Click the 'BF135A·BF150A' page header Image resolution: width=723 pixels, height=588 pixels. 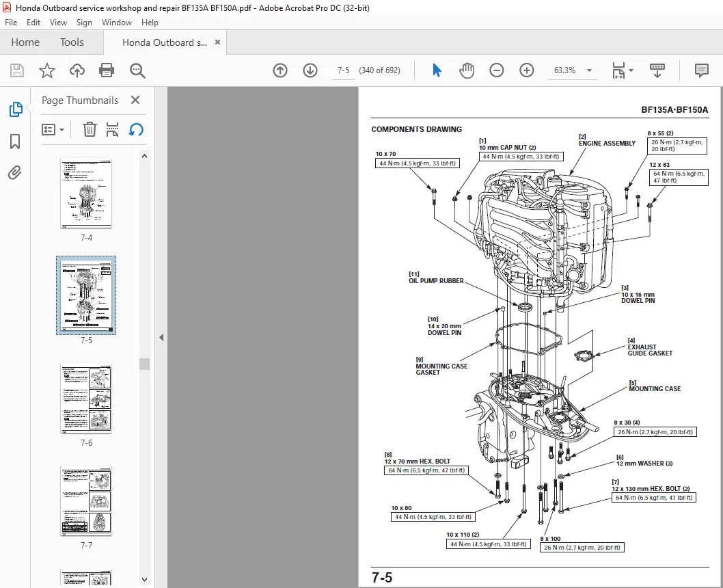pyautogui.click(x=674, y=110)
